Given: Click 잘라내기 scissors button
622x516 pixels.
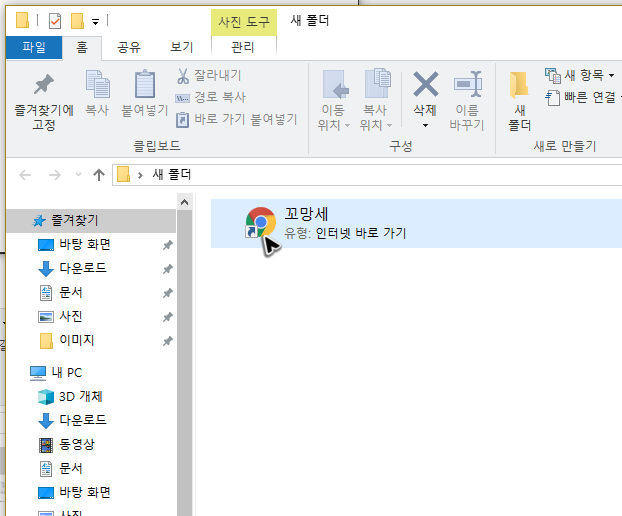Looking at the screenshot, I should tap(209, 75).
